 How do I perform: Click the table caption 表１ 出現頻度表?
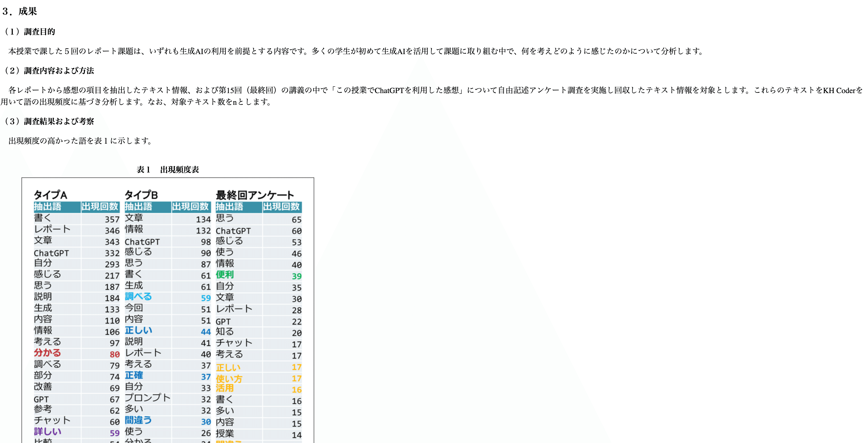coord(167,170)
